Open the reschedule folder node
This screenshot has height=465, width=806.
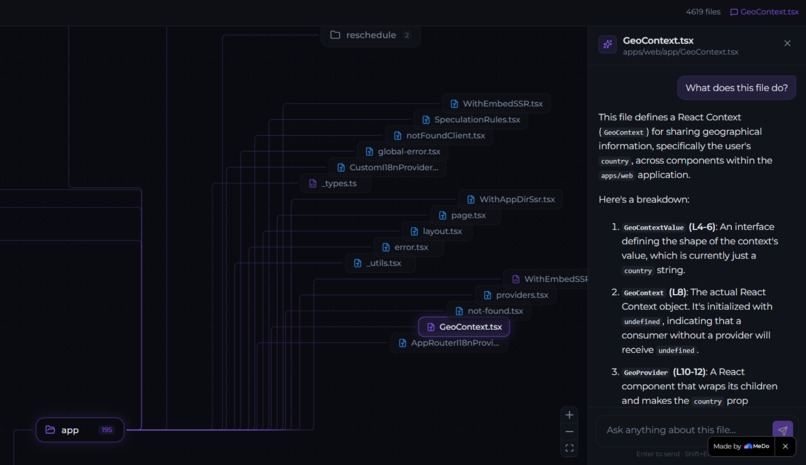click(371, 35)
